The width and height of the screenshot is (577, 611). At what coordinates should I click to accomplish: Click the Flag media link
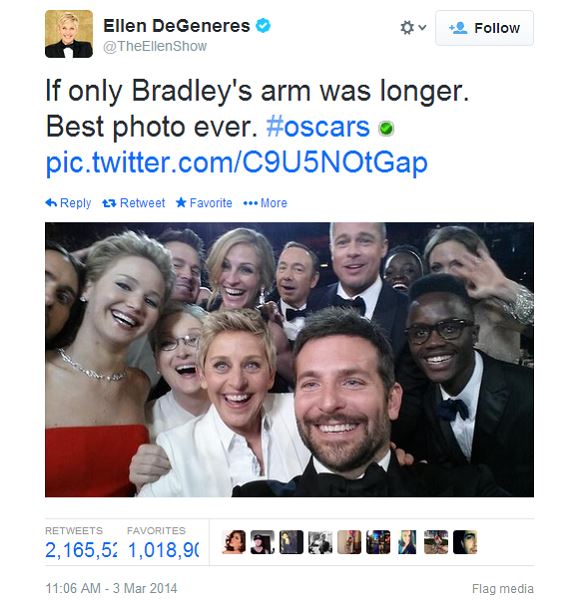pos(503,588)
